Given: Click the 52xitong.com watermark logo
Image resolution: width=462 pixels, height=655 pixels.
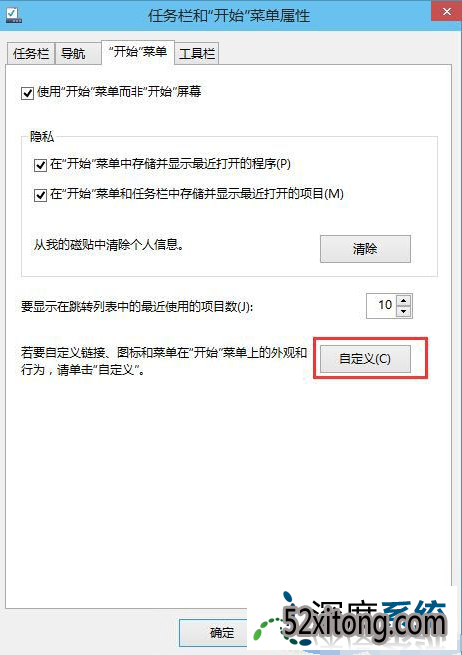Looking at the screenshot, I should tap(353, 620).
